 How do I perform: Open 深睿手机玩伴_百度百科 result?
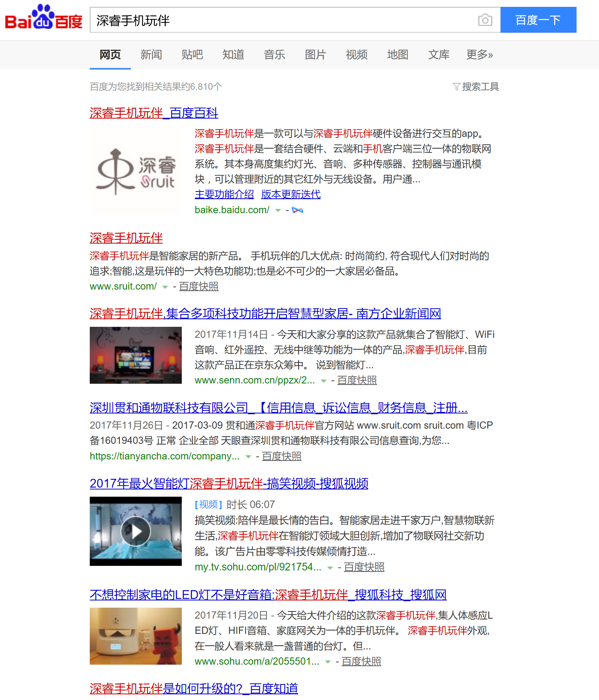[154, 113]
